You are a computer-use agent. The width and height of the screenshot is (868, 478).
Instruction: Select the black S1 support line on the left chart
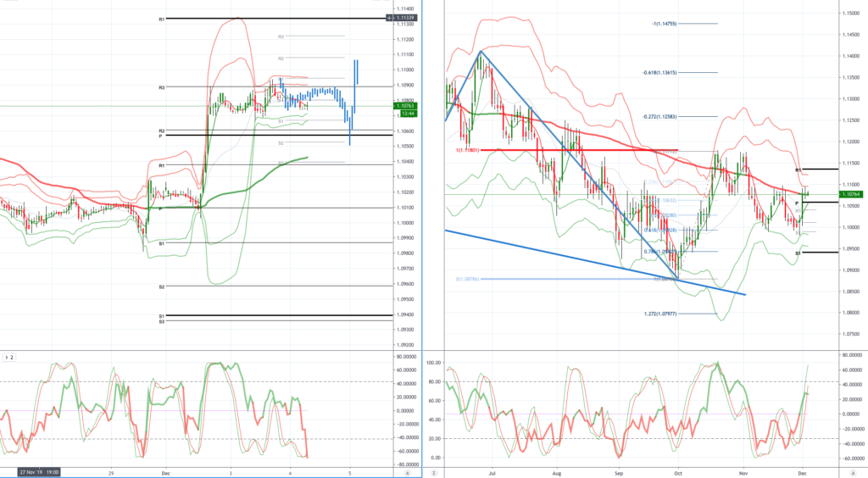(x=254, y=316)
